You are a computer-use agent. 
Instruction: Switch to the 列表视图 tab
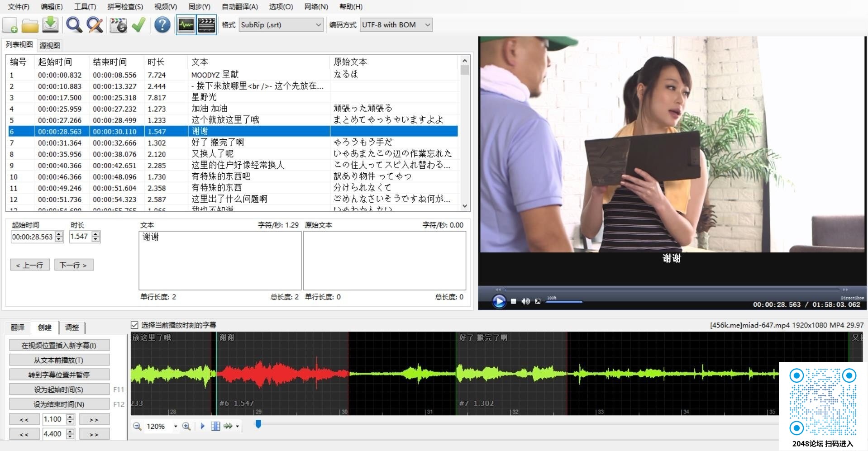coord(19,44)
